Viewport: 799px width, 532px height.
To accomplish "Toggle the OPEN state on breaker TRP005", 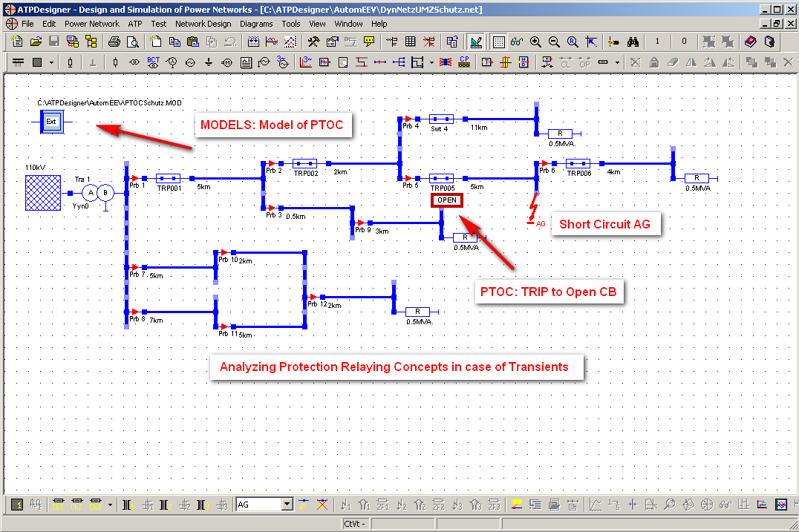I will tap(447, 200).
